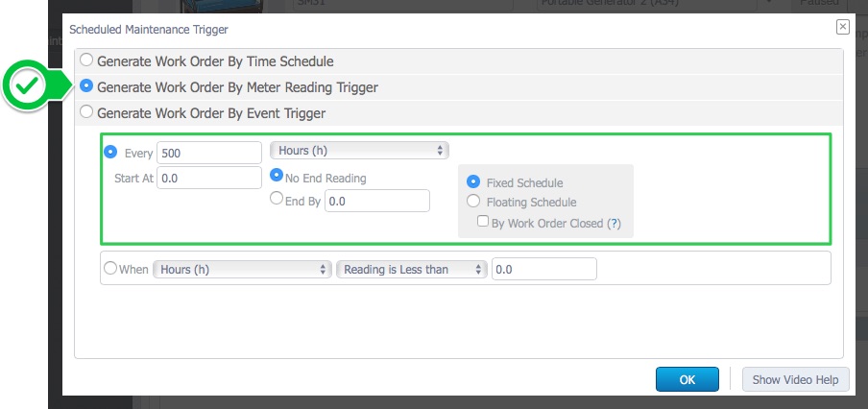Click the green checkmark annotation icon
This screenshot has height=409, width=868.
point(28,85)
